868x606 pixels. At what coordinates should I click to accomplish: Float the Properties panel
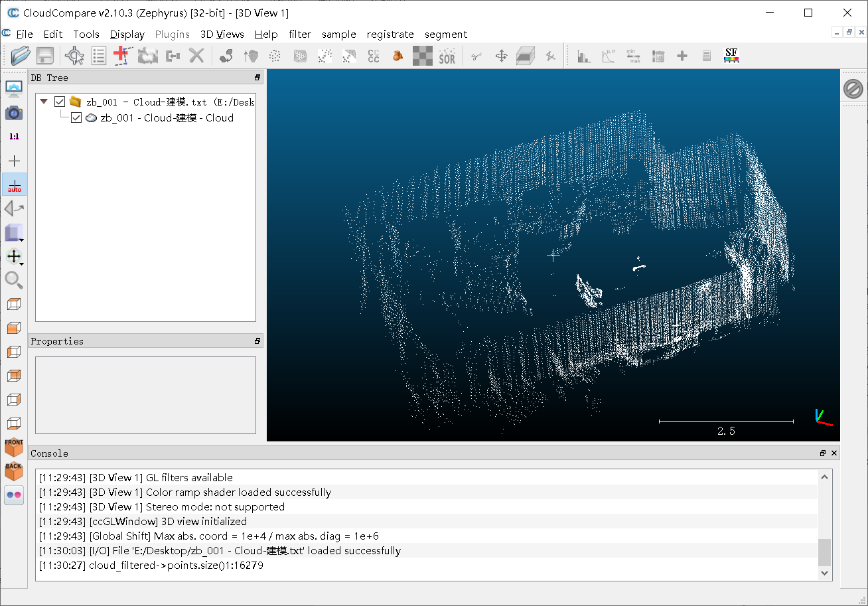257,341
